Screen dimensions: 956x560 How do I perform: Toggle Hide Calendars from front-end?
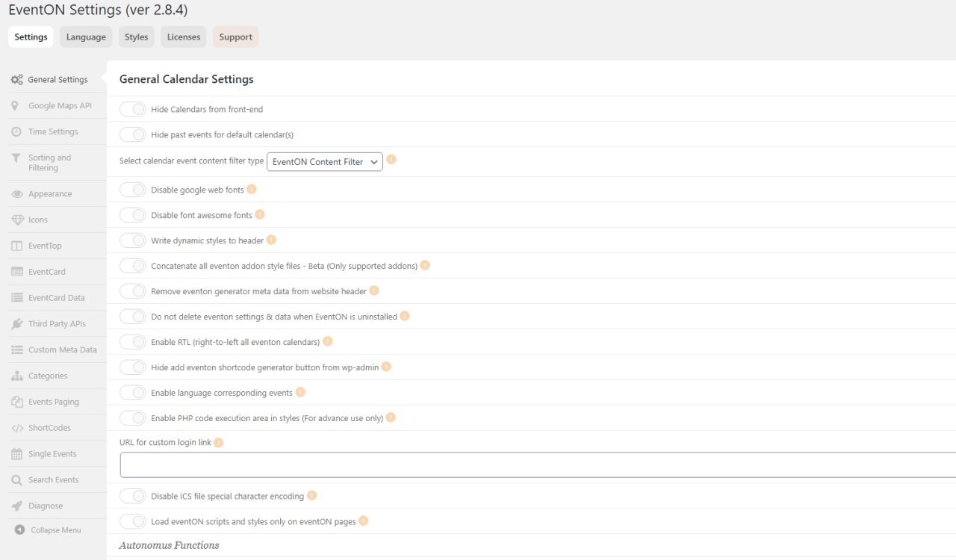132,109
